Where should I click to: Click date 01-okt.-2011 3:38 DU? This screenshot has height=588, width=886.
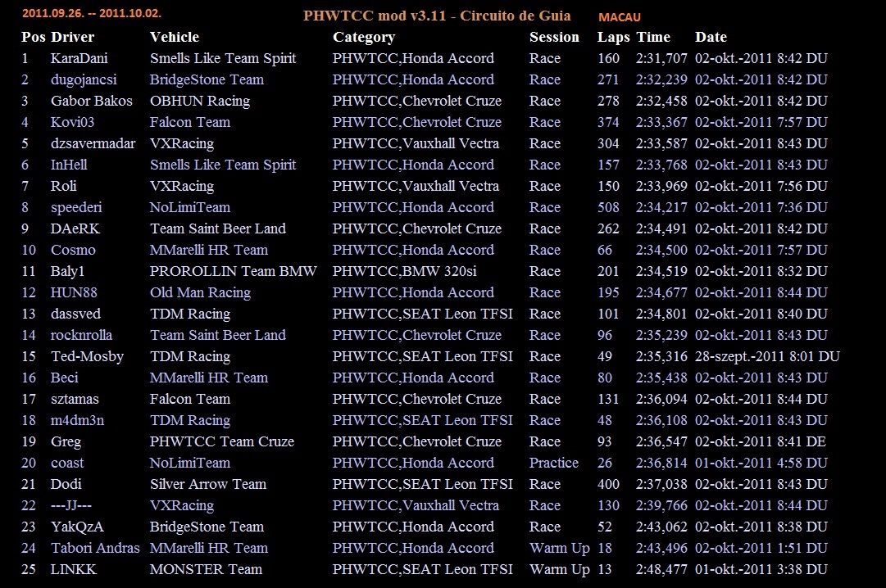pyautogui.click(x=761, y=570)
